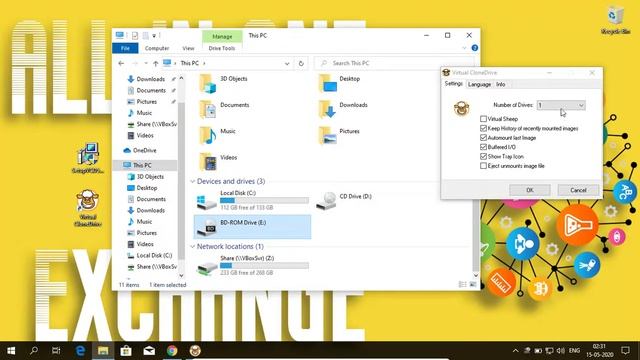Open the clock and date flyout
The image size is (640, 360).
(600, 351)
